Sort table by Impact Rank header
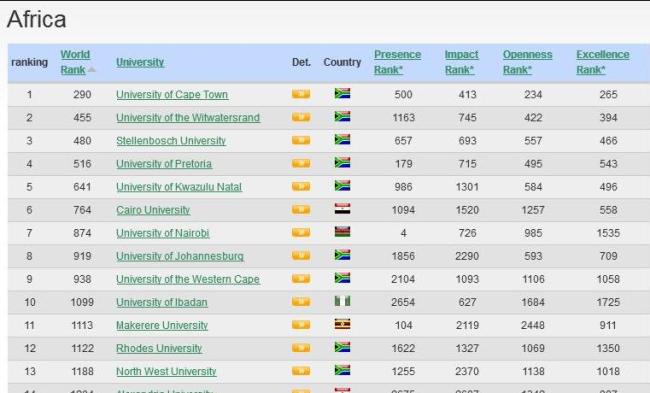This screenshot has width=650, height=393. point(461,62)
